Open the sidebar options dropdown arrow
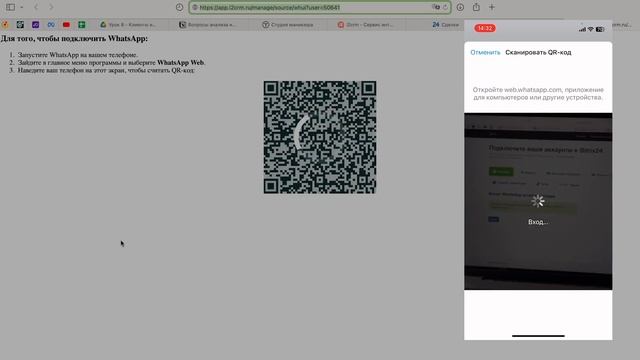The image size is (640, 360). [x=22, y=7]
